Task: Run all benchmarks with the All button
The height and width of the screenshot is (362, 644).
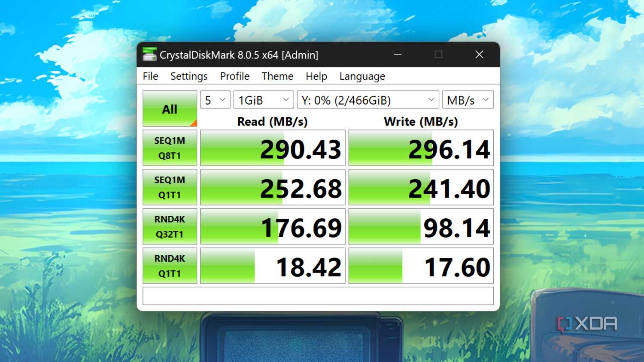Action: [170, 109]
